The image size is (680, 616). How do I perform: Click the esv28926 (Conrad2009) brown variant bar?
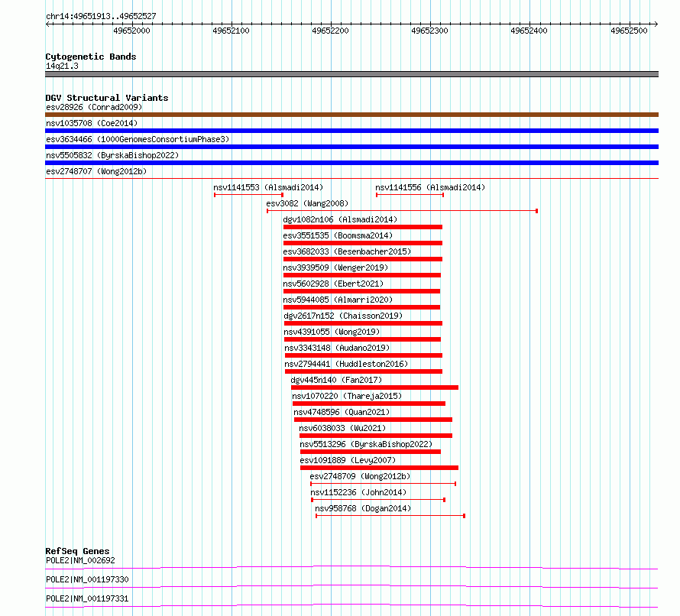pos(351,115)
